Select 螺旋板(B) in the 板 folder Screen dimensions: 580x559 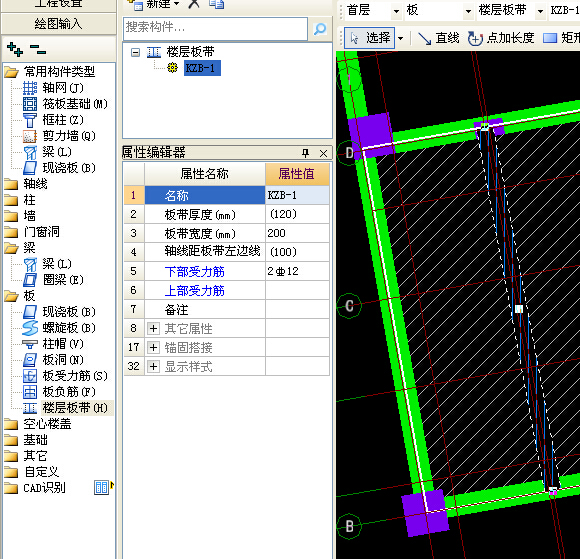59,328
